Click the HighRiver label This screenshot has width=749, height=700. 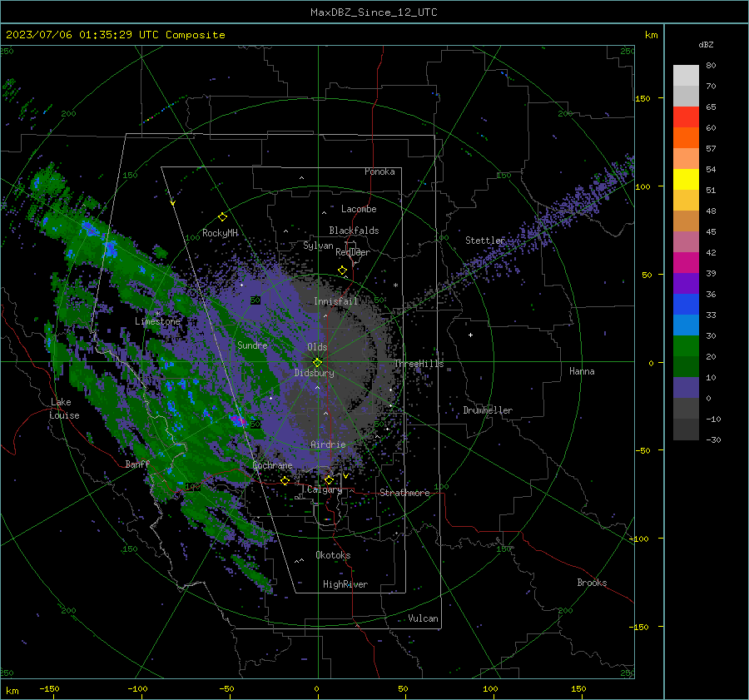click(345, 584)
